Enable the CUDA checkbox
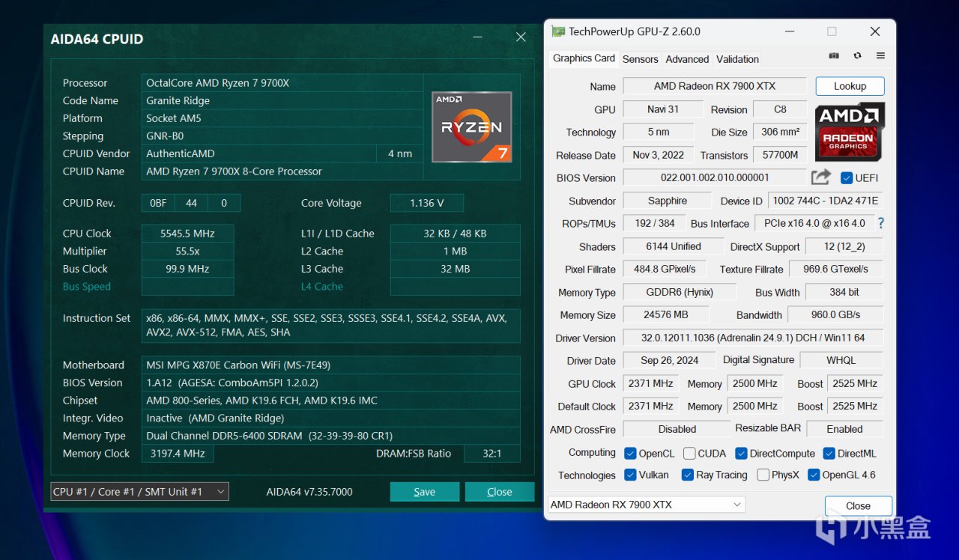This screenshot has height=560, width=959. click(x=689, y=454)
